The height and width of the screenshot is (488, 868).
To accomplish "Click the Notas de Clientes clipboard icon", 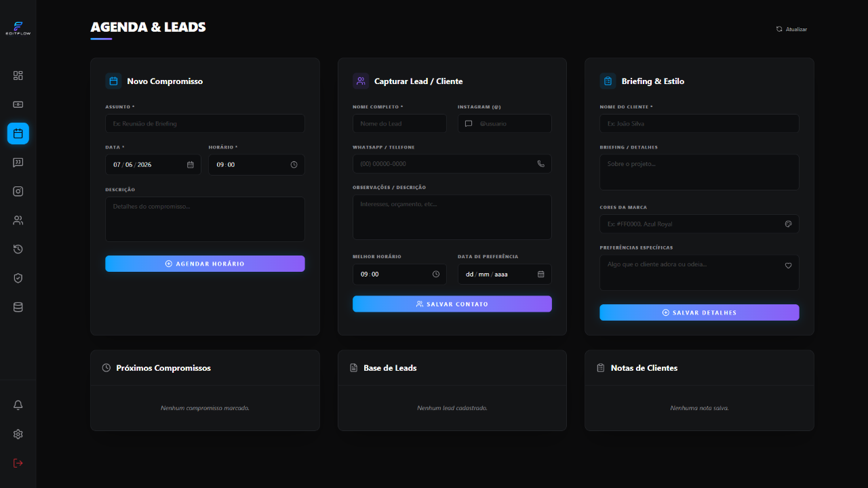I will pos(601,368).
